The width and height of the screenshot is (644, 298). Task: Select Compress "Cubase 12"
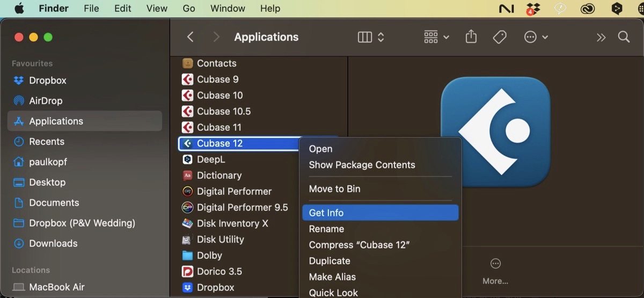(380, 245)
